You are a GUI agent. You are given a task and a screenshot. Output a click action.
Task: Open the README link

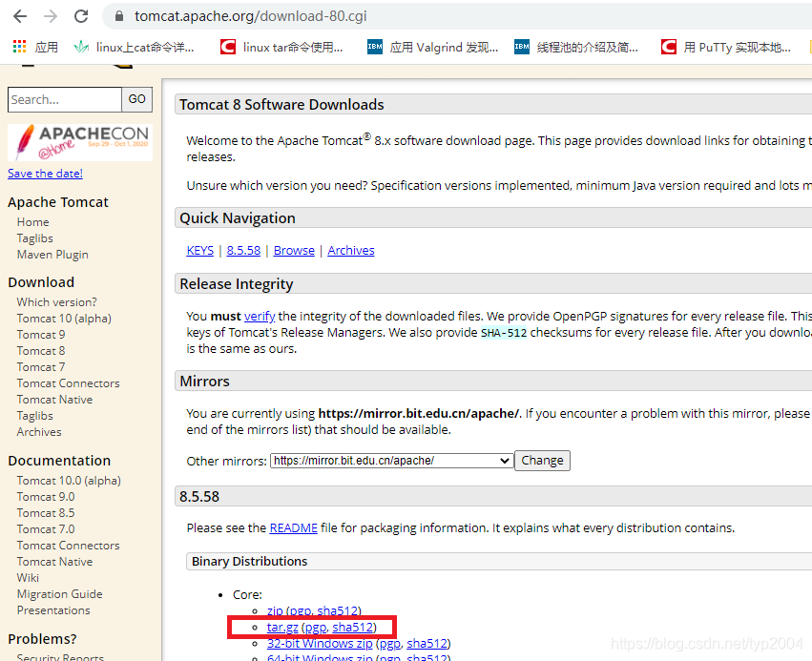[294, 528]
